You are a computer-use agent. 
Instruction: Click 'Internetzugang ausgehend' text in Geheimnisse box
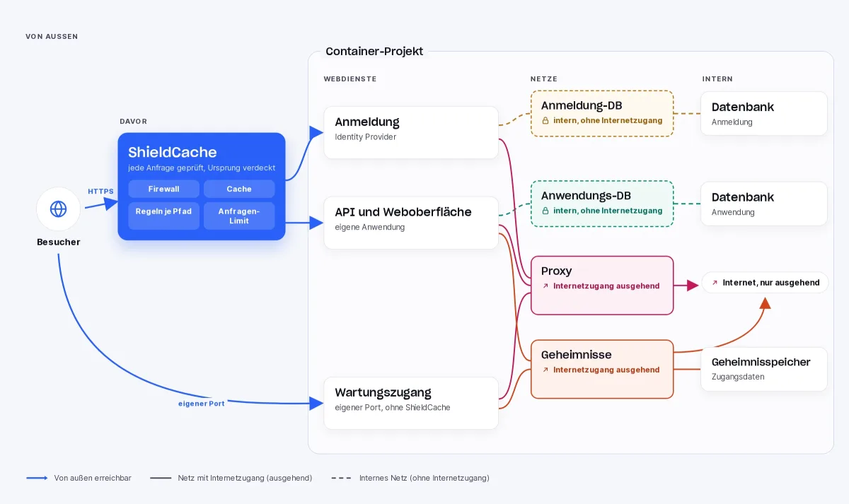606,370
